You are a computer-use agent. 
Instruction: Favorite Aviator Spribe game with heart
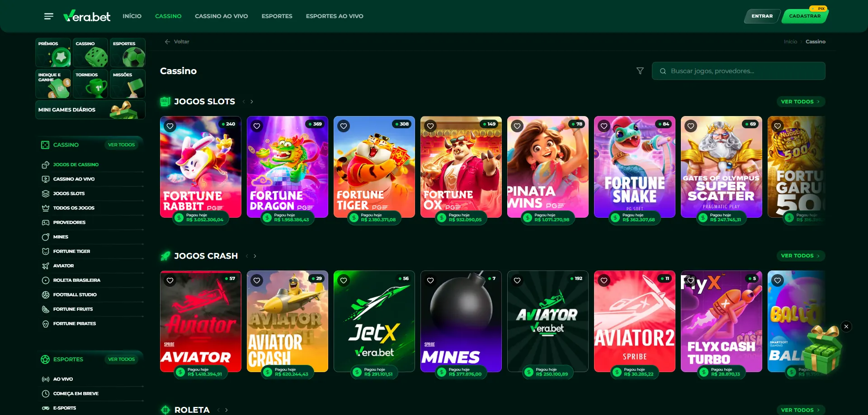pos(170,280)
